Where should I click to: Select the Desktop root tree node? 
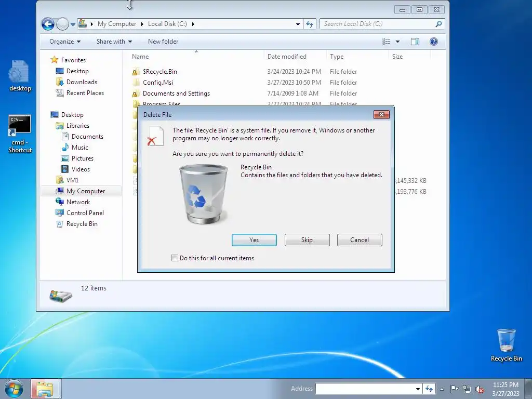72,115
